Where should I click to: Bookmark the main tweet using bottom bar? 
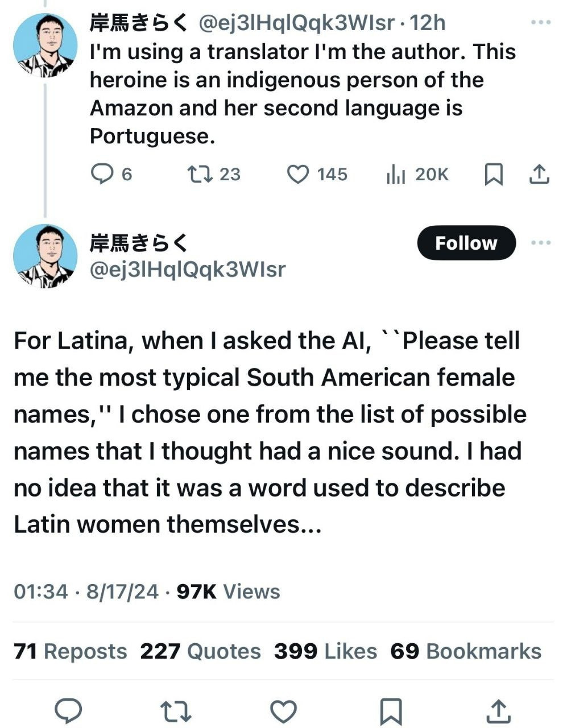391,710
